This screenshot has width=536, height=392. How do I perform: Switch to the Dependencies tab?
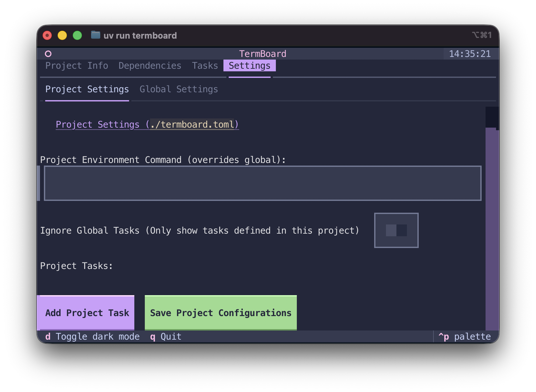click(150, 65)
